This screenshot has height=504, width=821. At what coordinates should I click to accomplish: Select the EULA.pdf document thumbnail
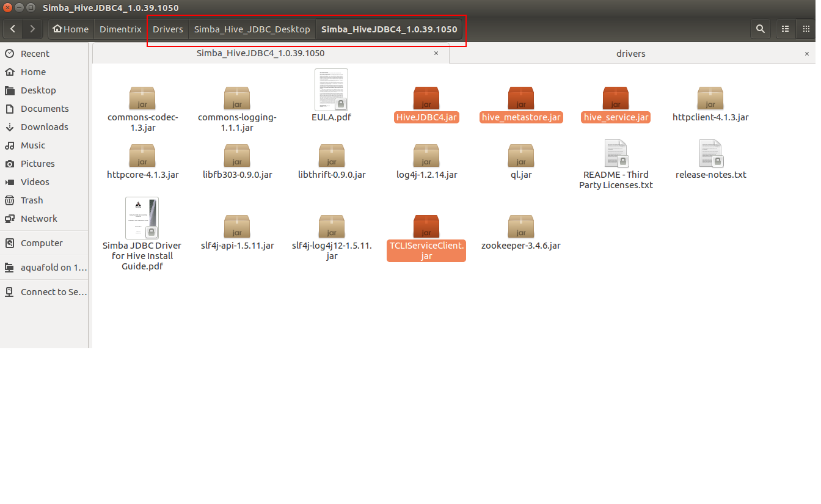(332, 89)
